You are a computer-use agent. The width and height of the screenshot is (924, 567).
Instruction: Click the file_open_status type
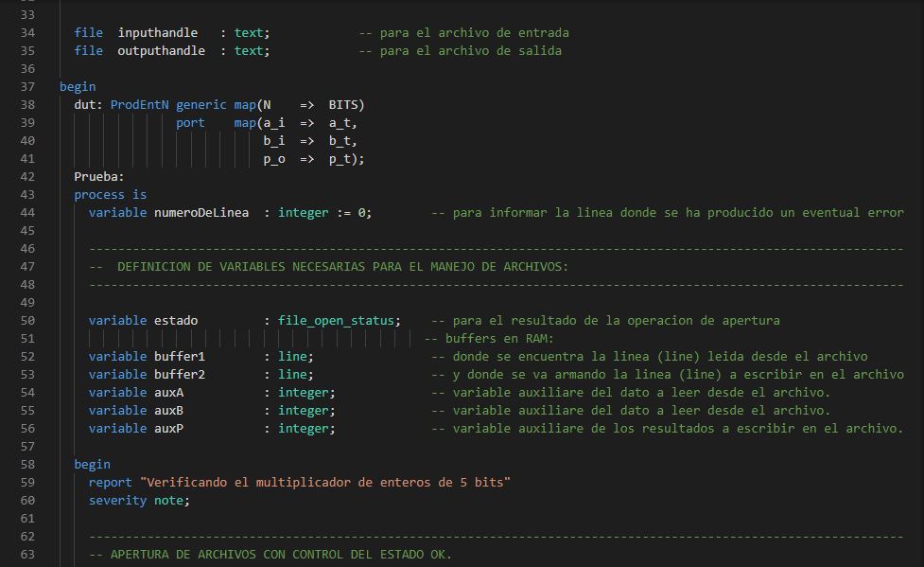tap(339, 321)
